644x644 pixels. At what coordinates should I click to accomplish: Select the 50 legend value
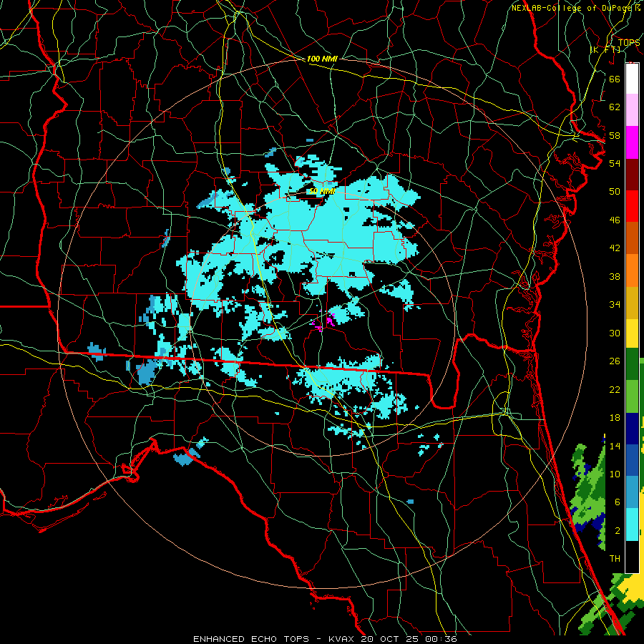(615, 191)
